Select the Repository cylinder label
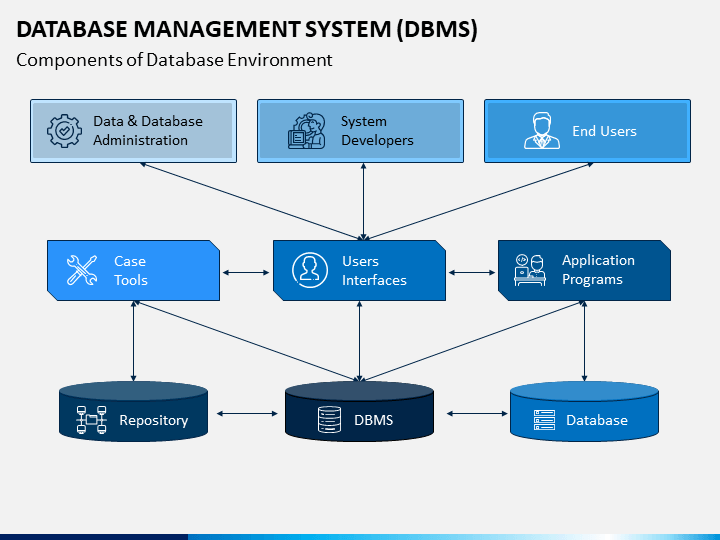Screen dimensions: 720x540 coord(154,420)
